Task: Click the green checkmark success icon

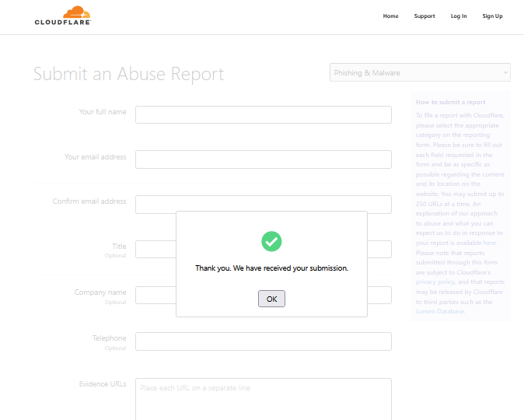Action: point(271,241)
